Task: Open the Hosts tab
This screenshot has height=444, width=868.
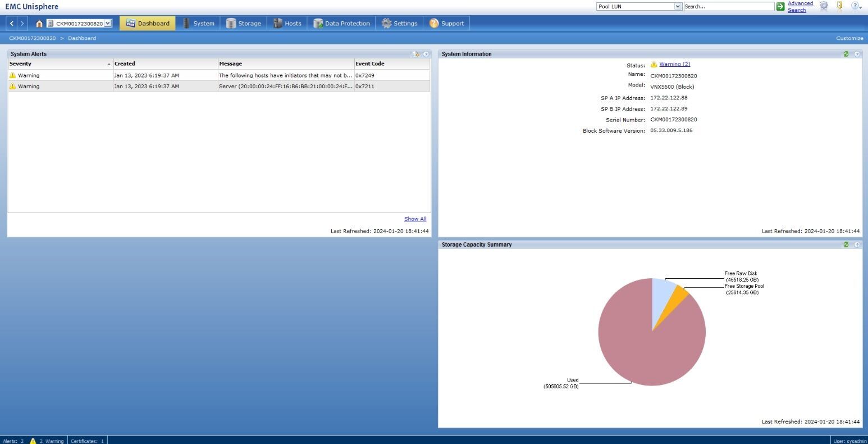Action: [287, 24]
